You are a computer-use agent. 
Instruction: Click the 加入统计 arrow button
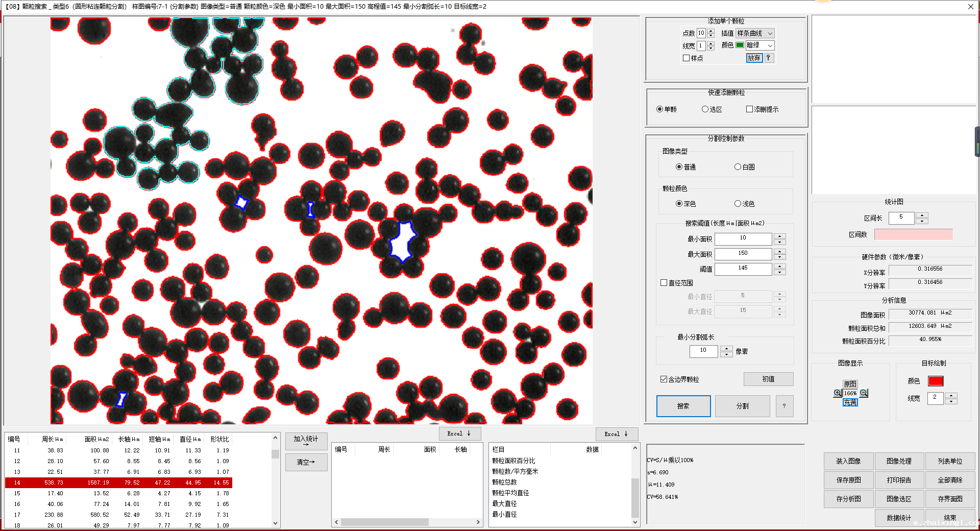[x=306, y=441]
